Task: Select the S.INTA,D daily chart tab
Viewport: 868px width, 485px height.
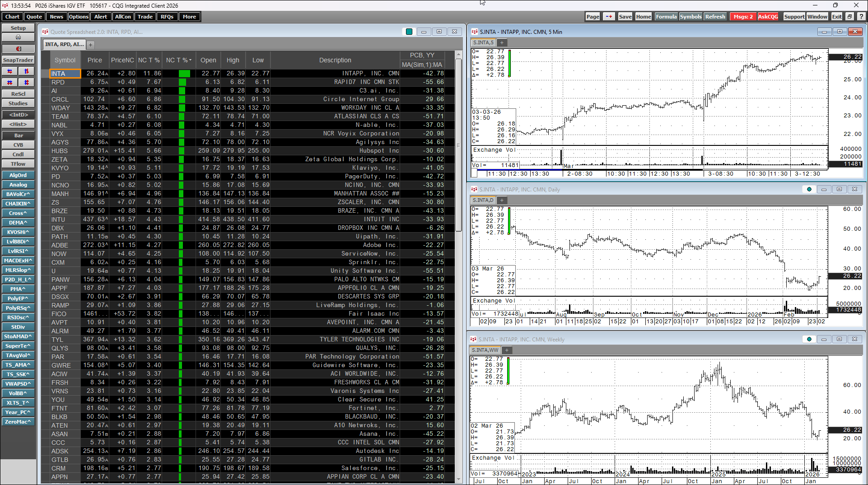Action: 483,200
